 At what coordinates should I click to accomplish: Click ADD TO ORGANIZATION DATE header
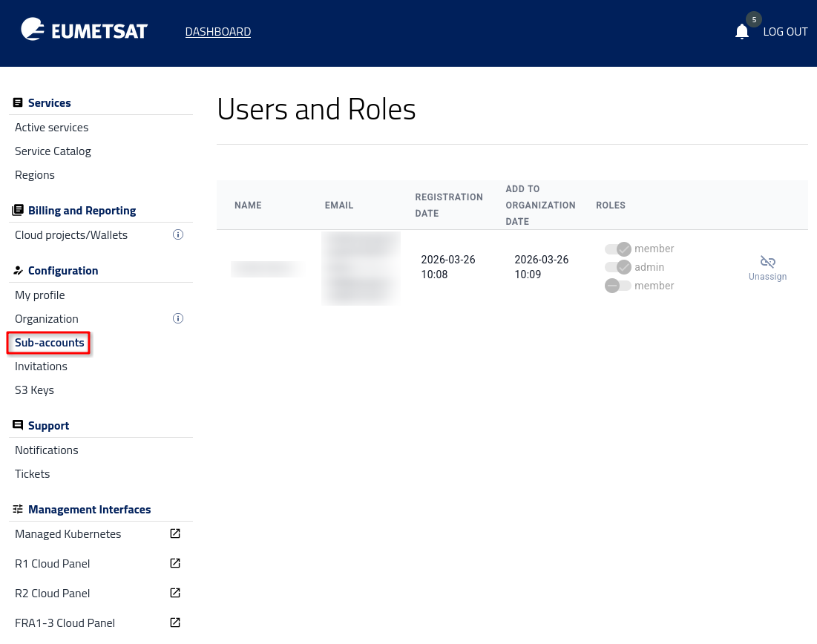tap(540, 206)
